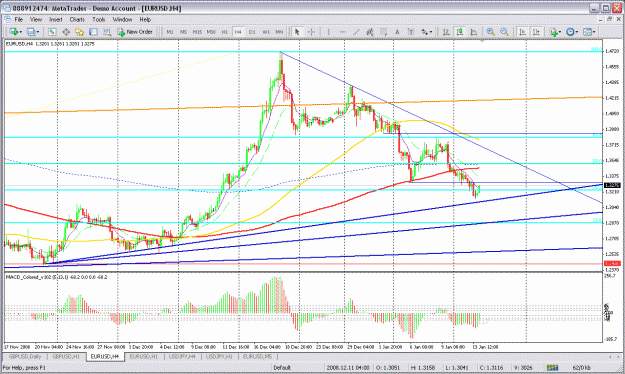
Task: Select the Fibonacci Retracement tool
Action: pos(383,32)
